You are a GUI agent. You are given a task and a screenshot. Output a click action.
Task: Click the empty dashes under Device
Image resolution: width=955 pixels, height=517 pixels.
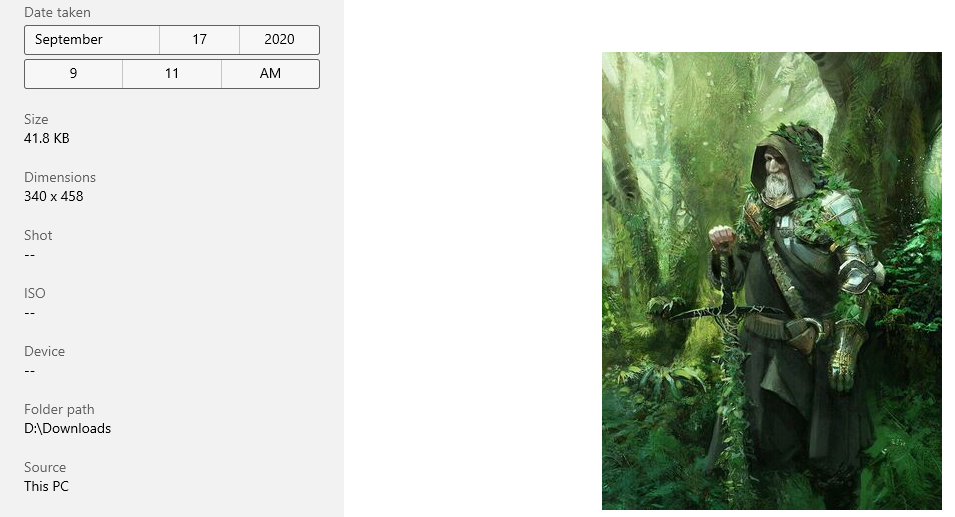(x=30, y=371)
